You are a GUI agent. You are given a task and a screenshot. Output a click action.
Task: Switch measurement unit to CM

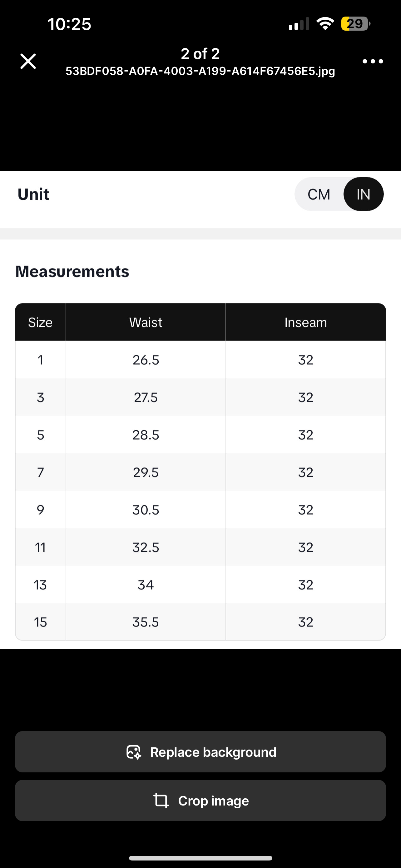coord(319,194)
